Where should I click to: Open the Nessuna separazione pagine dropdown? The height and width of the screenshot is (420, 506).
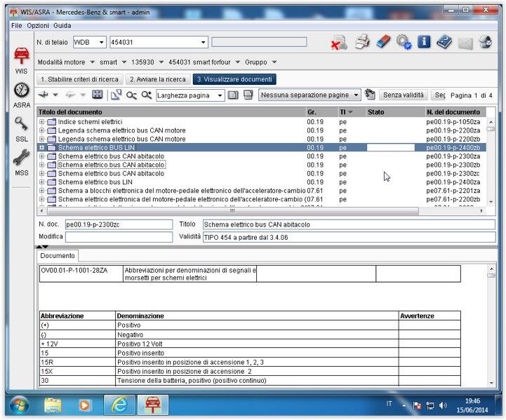click(x=309, y=95)
